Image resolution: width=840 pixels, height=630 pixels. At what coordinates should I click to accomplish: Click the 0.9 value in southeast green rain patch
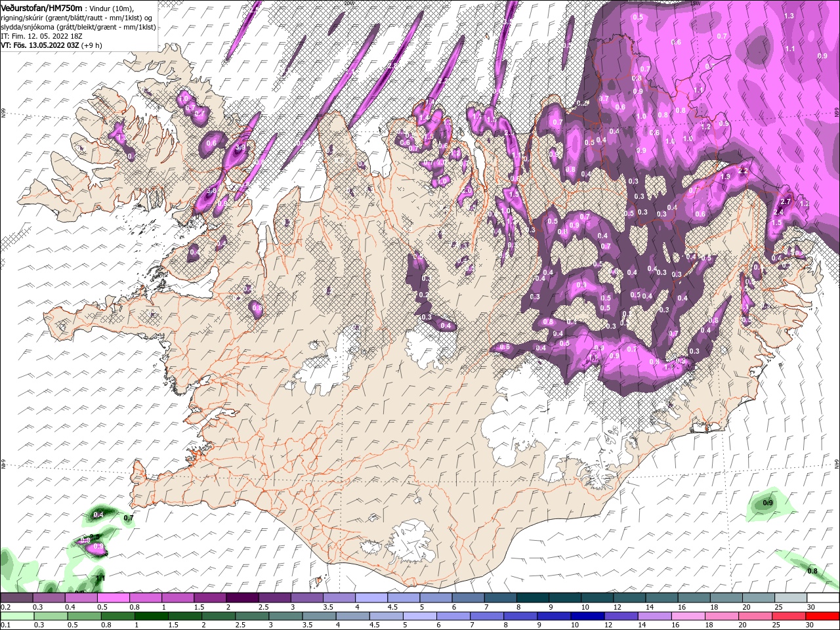(768, 504)
